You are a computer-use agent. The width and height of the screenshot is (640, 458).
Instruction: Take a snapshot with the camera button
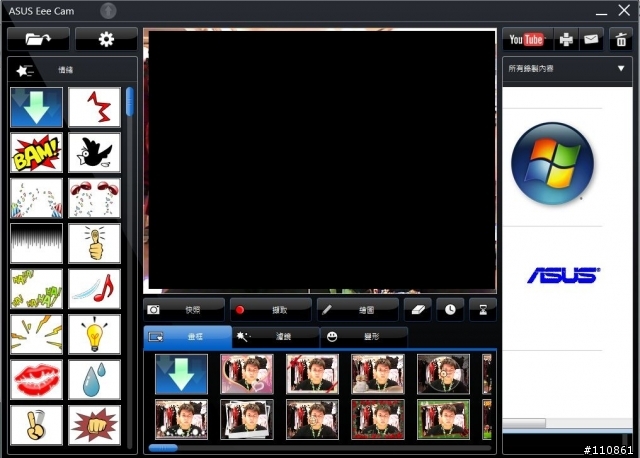click(x=184, y=310)
